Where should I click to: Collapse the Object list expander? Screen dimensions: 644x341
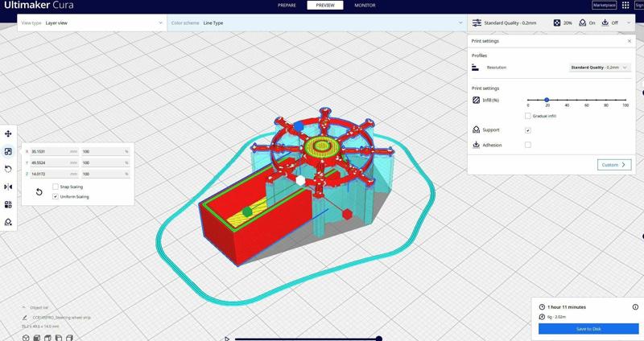point(24,307)
